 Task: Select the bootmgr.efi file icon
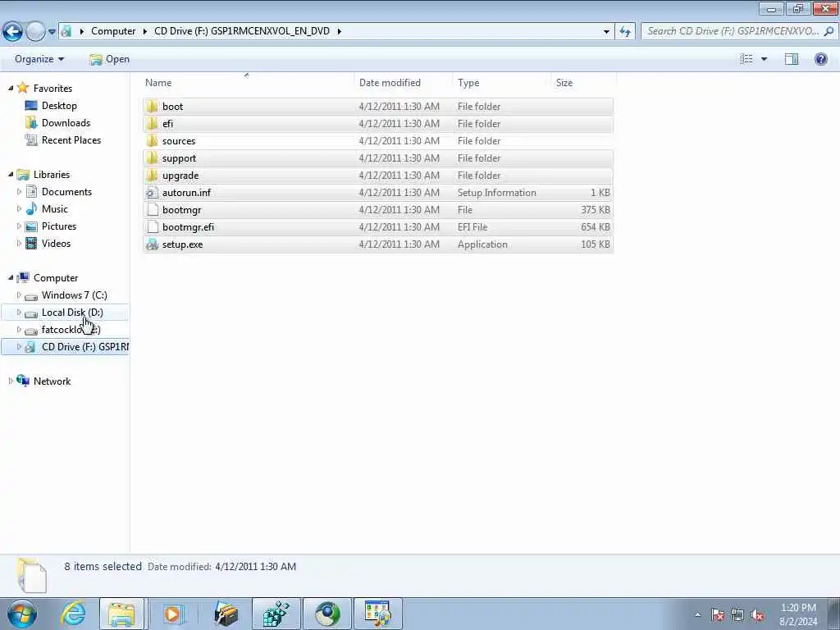(x=152, y=227)
